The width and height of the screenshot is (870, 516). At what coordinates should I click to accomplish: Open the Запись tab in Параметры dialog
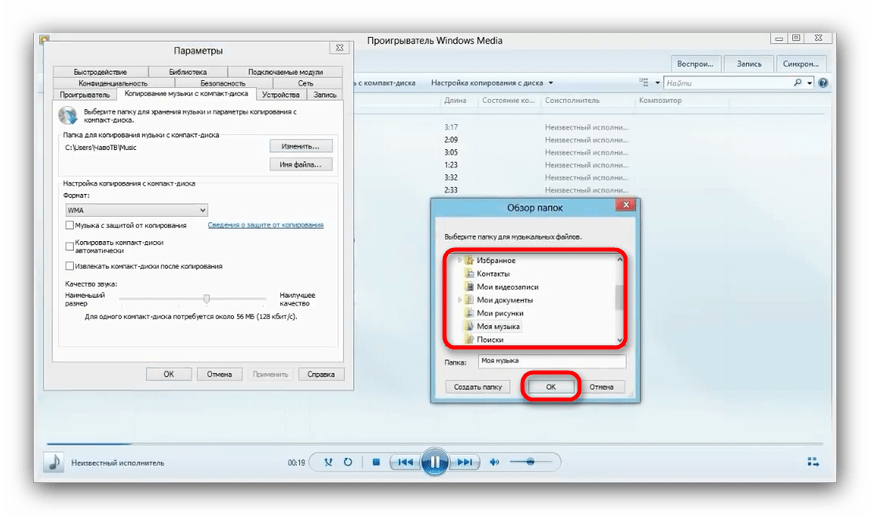pos(325,95)
